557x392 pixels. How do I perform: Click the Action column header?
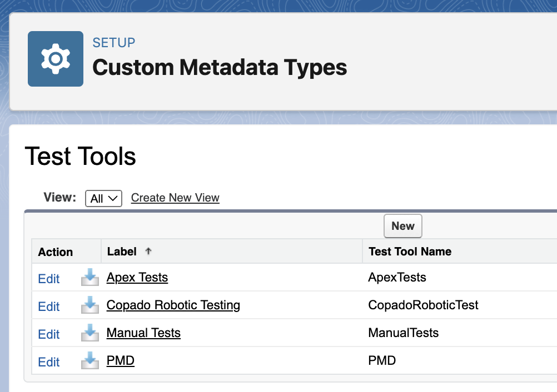click(56, 252)
